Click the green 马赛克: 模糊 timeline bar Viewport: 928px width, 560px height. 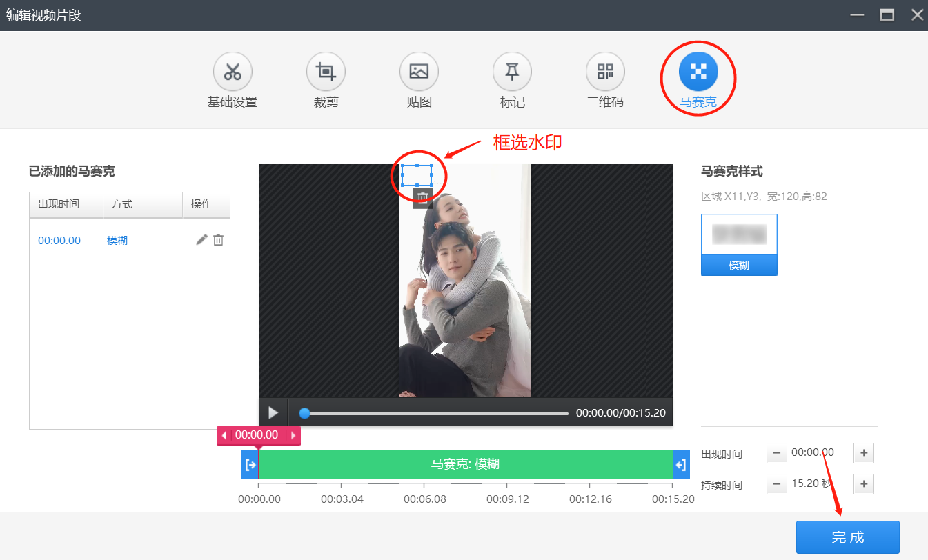pyautogui.click(x=466, y=464)
